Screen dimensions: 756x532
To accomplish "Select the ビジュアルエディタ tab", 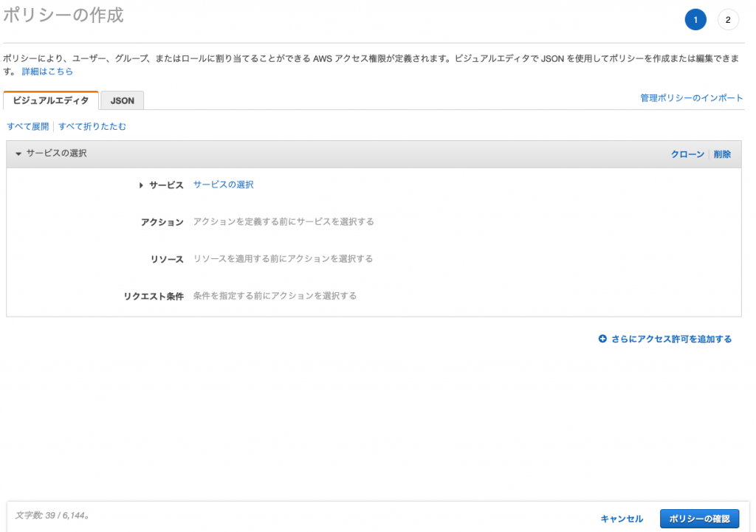I will point(51,100).
